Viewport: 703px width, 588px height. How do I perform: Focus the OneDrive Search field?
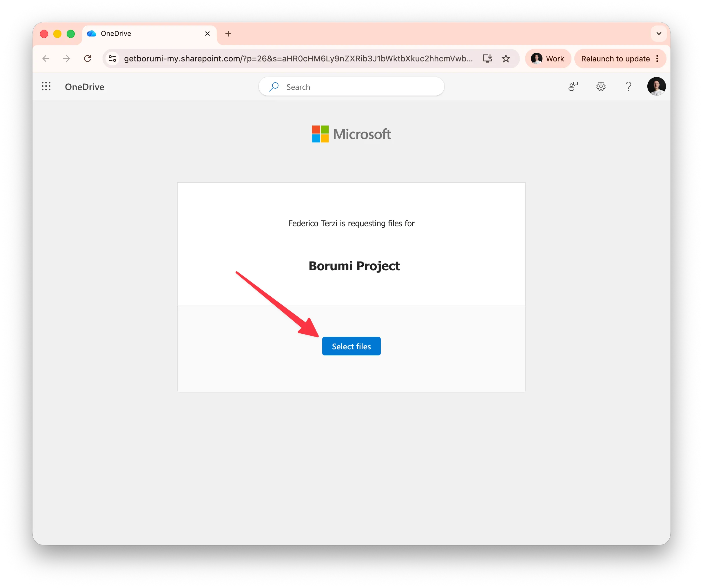(351, 87)
